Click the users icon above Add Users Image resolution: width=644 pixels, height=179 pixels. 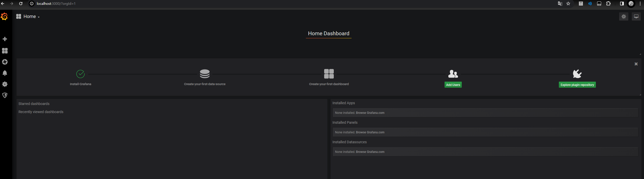point(453,74)
